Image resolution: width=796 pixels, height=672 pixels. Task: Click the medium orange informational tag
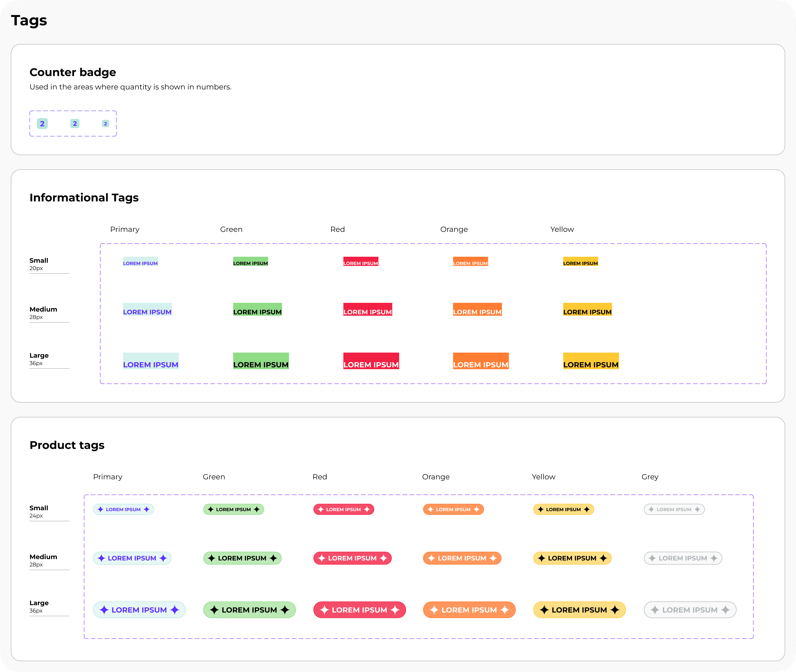click(x=477, y=309)
